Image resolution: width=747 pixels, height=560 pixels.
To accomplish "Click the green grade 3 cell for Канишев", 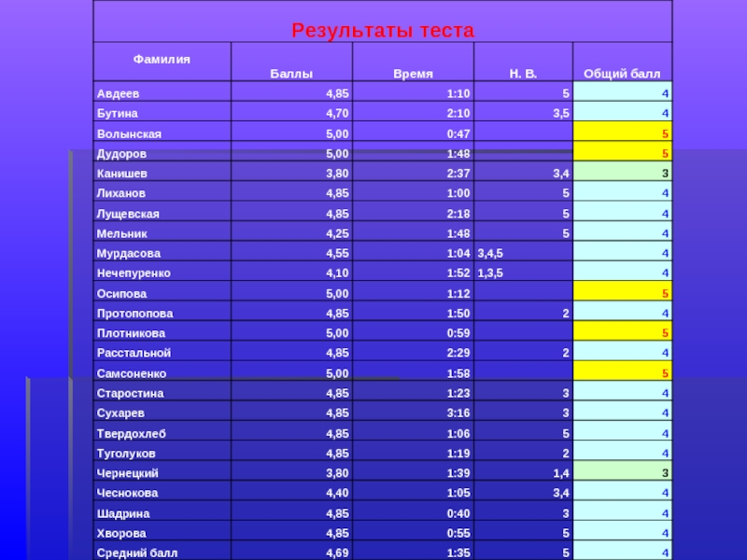I will click(x=622, y=171).
